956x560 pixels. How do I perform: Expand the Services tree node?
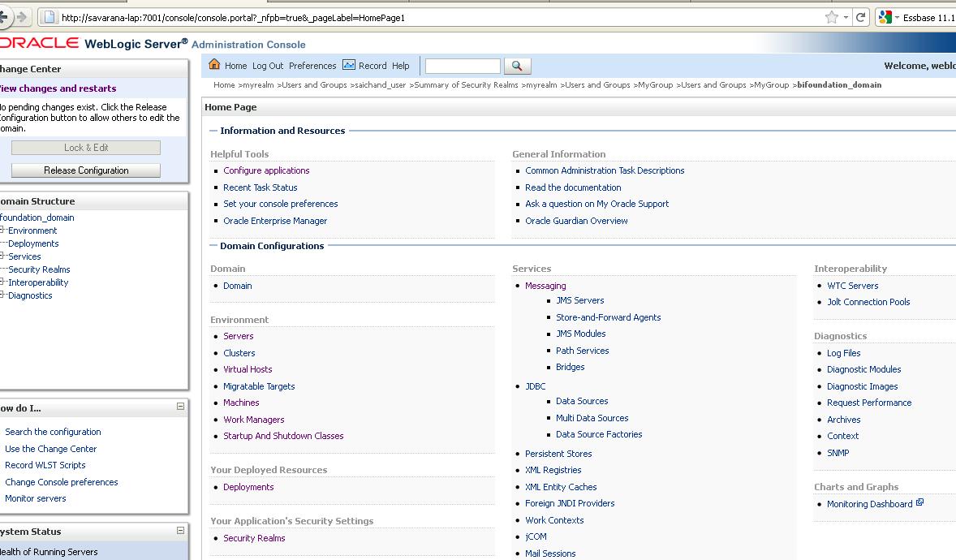(x=2, y=256)
